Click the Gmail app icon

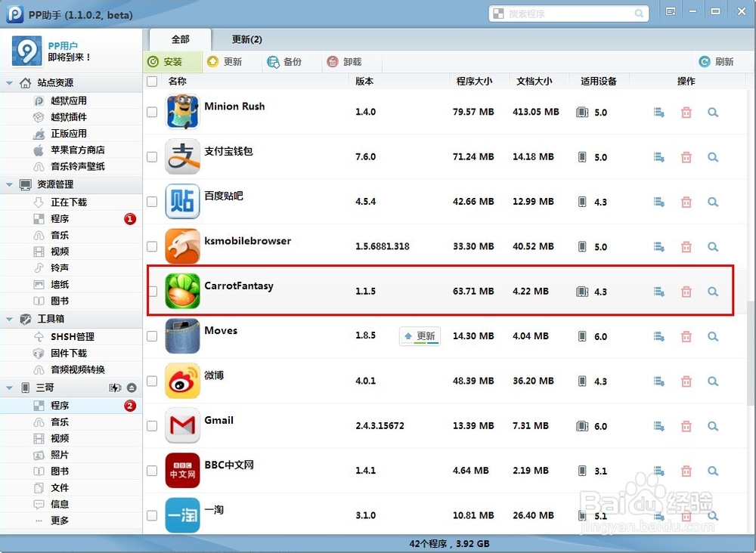[182, 425]
